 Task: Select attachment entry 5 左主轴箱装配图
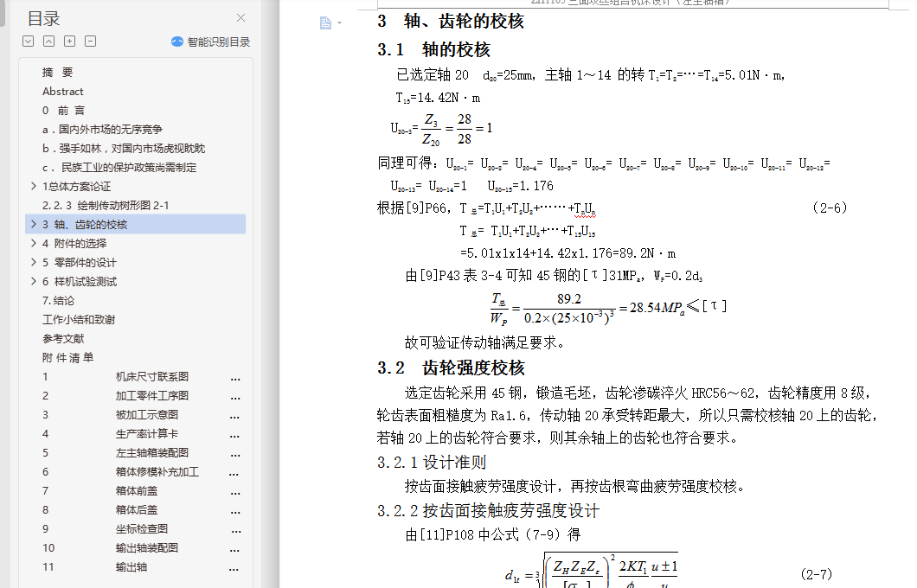pyautogui.click(x=140, y=452)
